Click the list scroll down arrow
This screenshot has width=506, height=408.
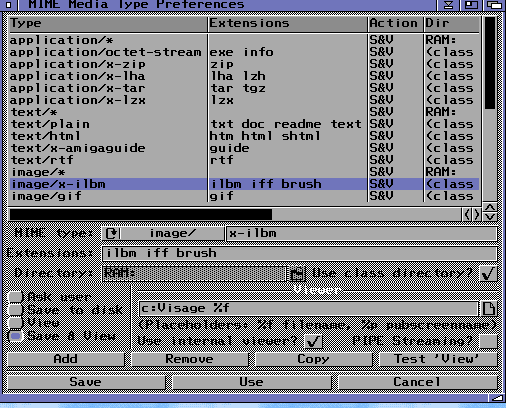490,217
